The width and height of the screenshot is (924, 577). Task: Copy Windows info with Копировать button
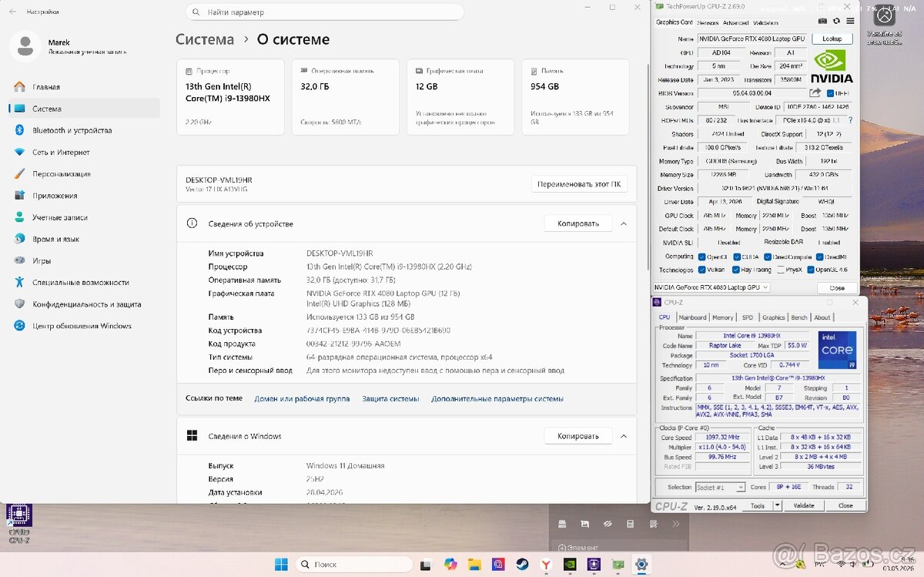[x=578, y=436]
